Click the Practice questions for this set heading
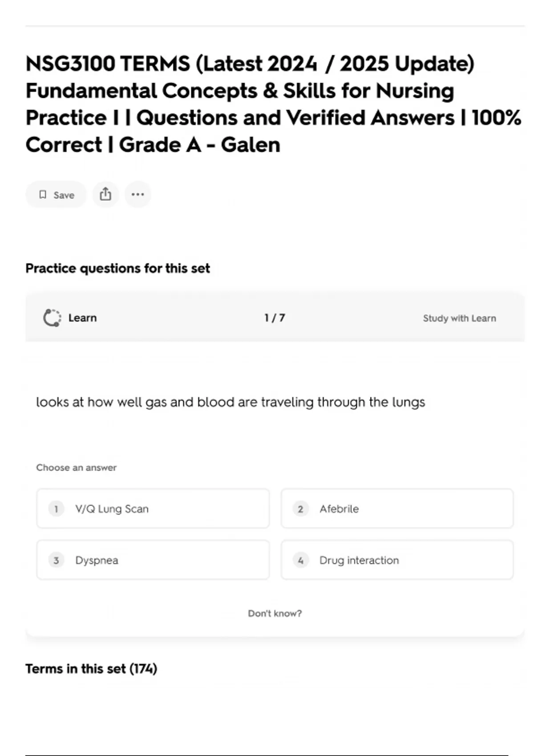534x756 pixels. 117,269
